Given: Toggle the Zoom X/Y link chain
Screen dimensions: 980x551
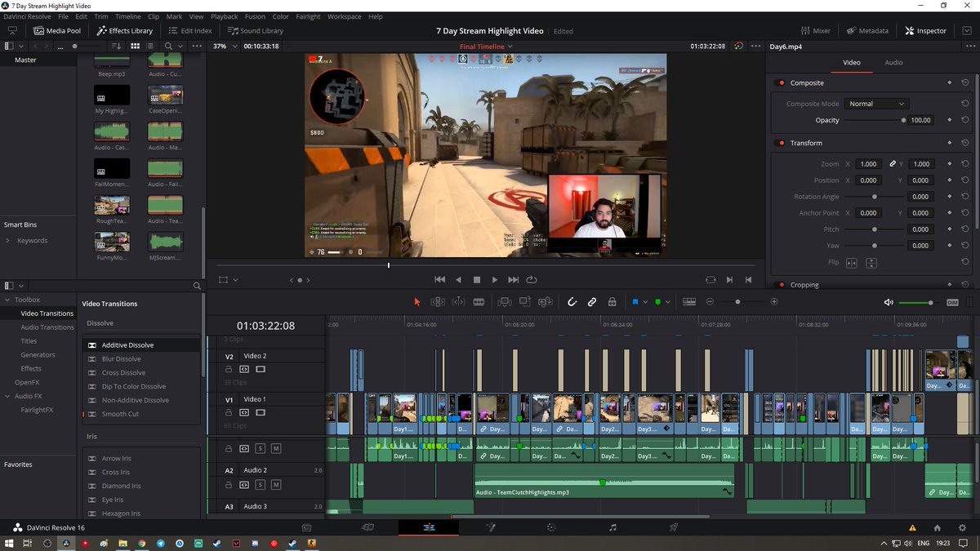Looking at the screenshot, I should [893, 164].
